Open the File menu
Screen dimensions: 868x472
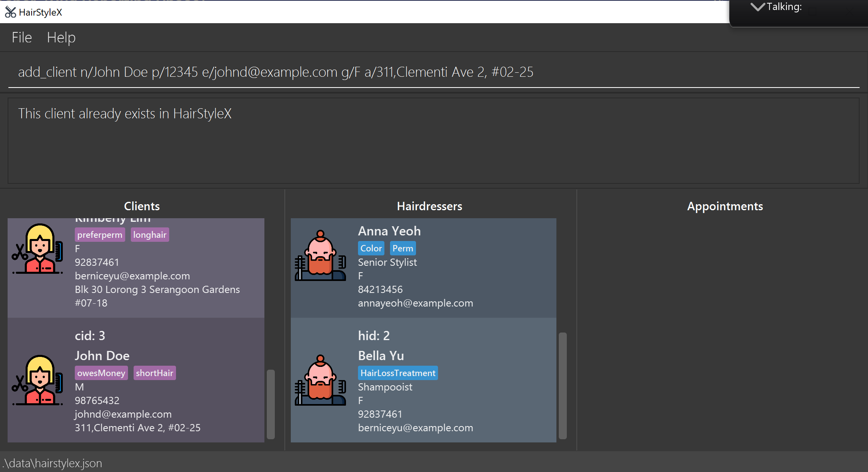coord(21,37)
